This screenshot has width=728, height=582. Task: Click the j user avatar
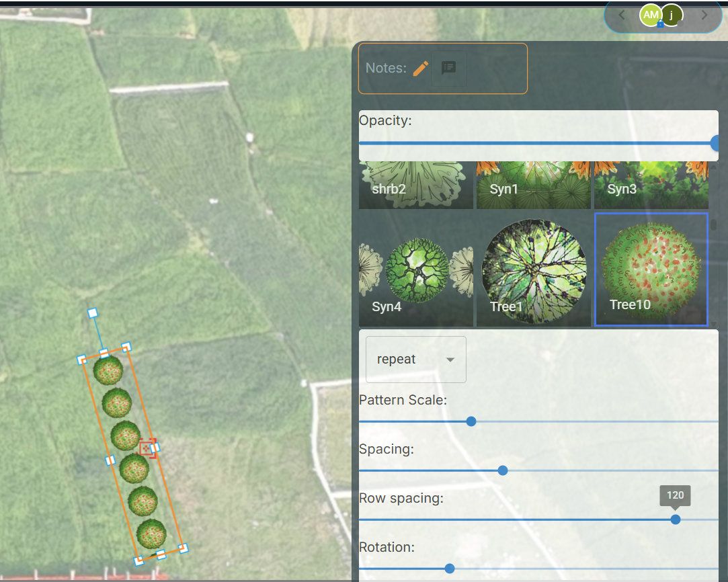672,15
